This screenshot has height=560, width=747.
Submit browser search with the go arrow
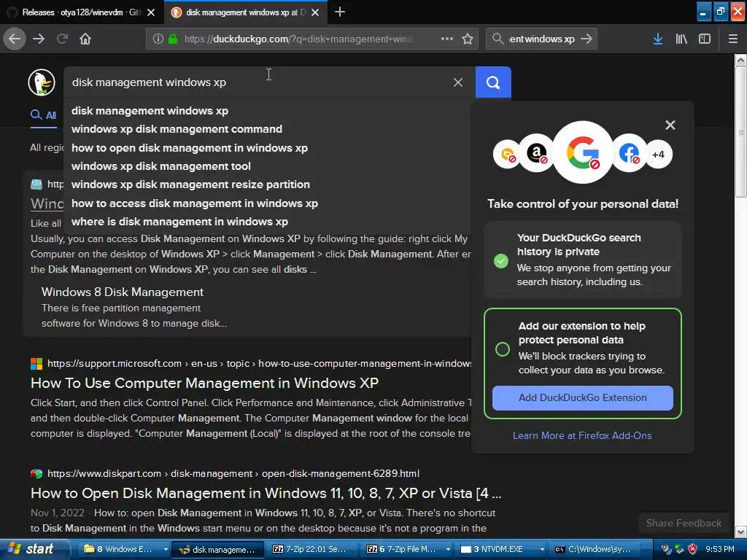click(587, 39)
